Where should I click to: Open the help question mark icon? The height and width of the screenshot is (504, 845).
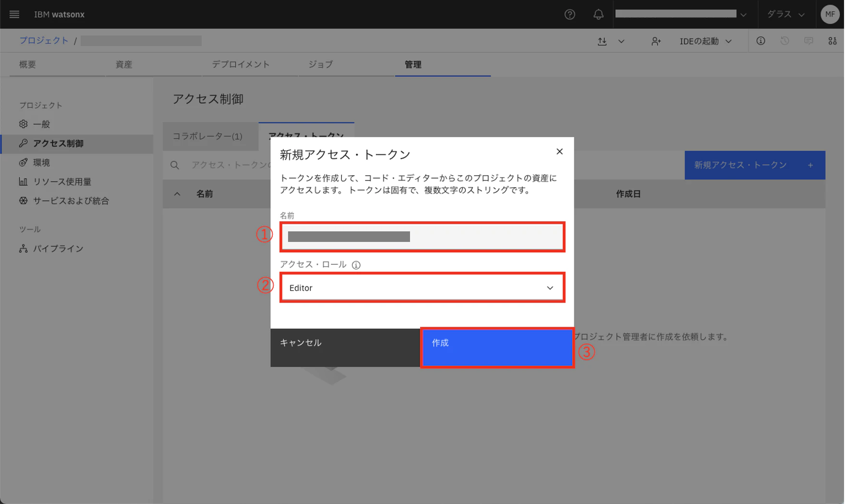pos(570,14)
